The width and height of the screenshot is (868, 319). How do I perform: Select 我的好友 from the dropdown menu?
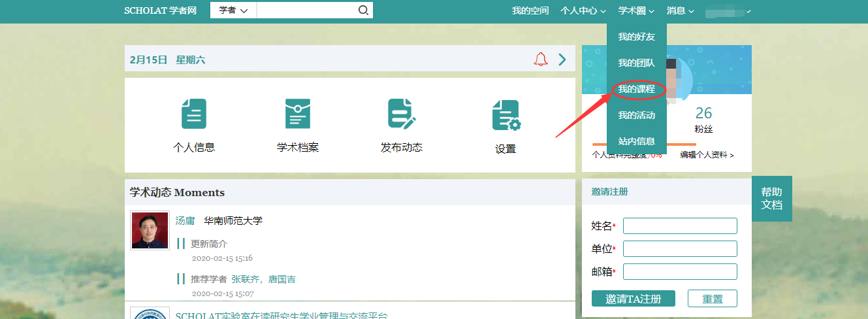(636, 37)
